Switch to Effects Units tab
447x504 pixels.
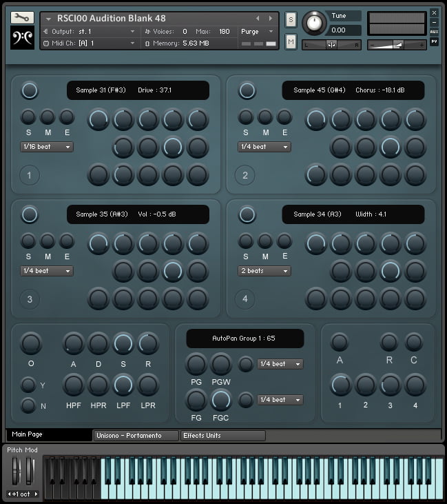click(x=223, y=436)
